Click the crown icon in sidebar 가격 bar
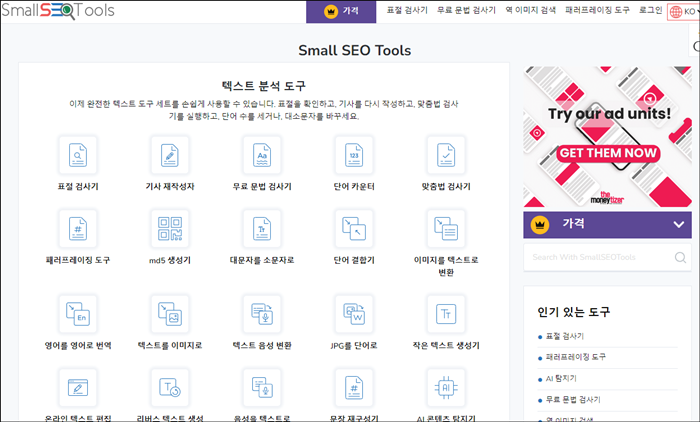700x422 pixels. pyautogui.click(x=540, y=225)
